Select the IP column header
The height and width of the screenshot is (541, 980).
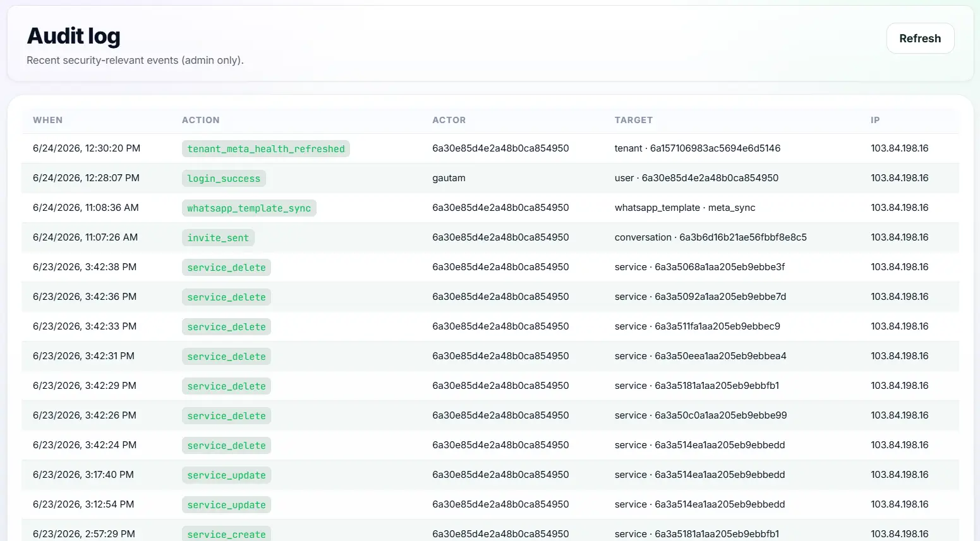pos(875,120)
